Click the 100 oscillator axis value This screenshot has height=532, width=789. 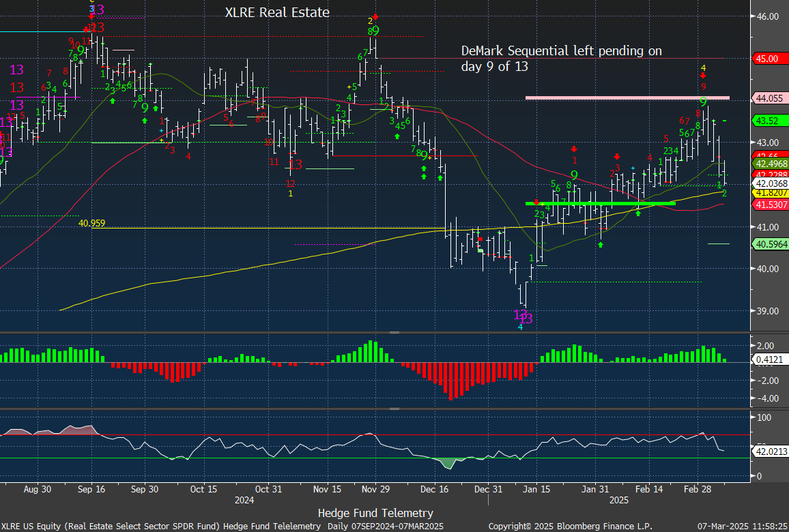(x=764, y=418)
